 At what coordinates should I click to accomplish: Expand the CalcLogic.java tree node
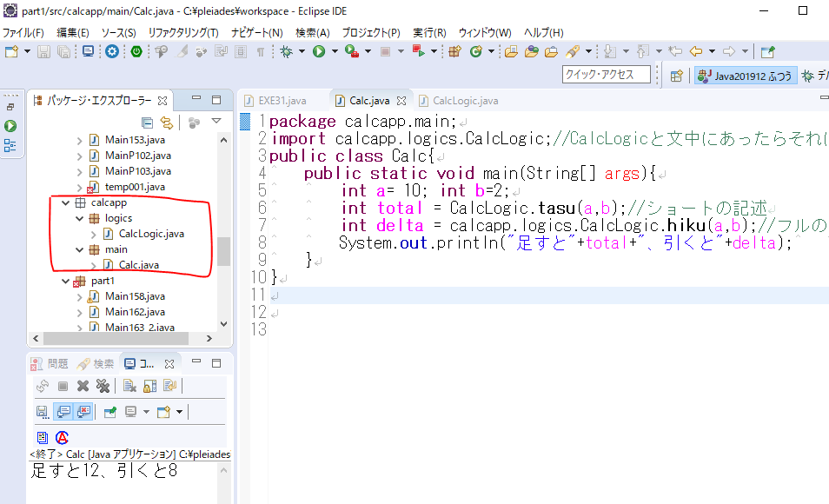click(94, 234)
